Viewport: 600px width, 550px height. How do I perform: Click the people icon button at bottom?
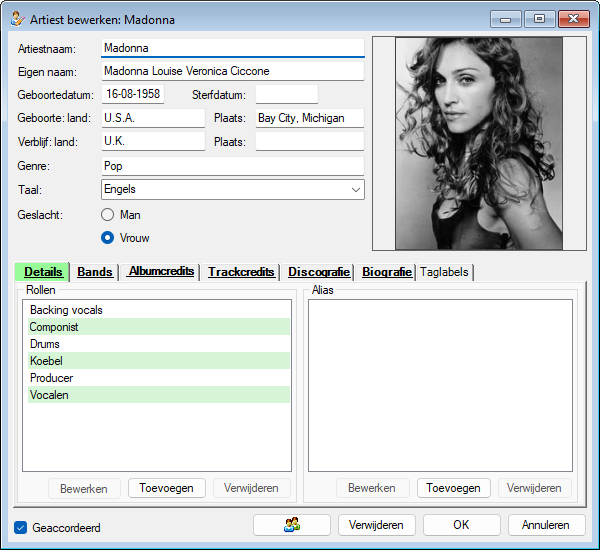pos(292,525)
